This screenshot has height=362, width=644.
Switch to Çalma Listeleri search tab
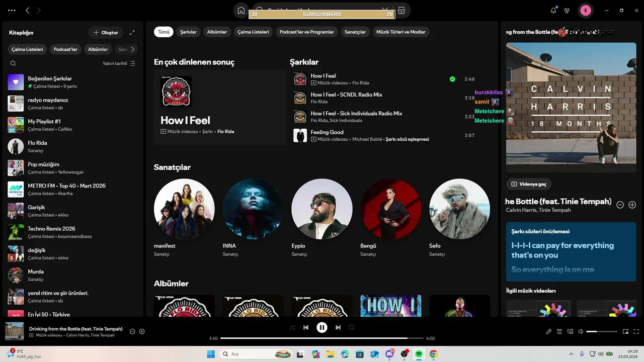(253, 32)
